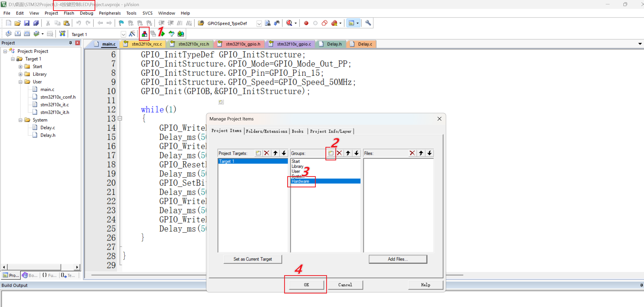Delete the selected group with red X
Image resolution: width=644 pixels, height=307 pixels.
pyautogui.click(x=339, y=153)
